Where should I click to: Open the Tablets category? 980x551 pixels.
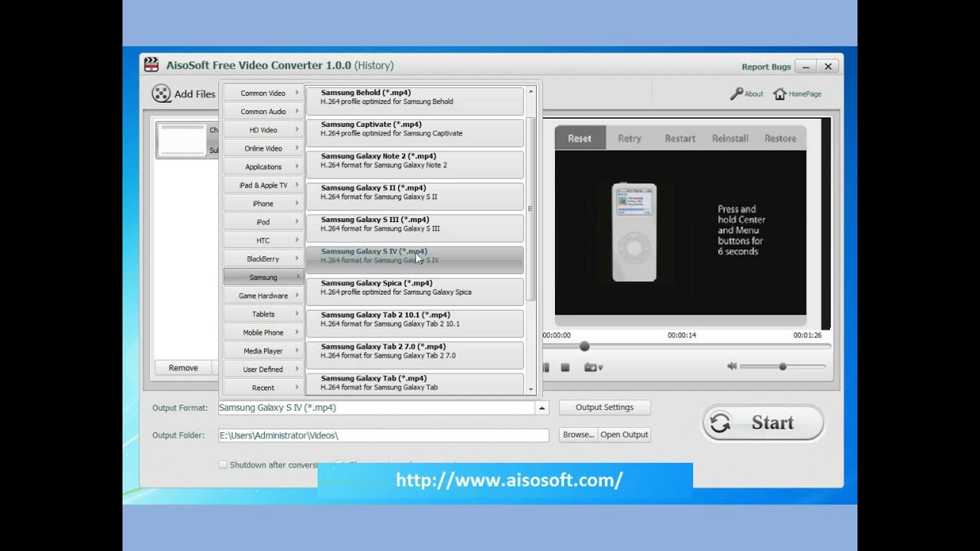point(263,314)
